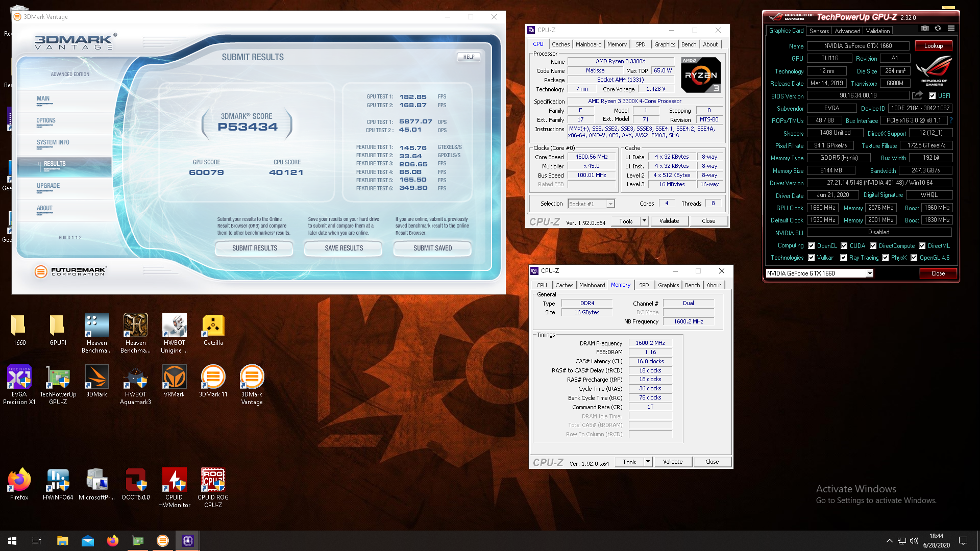Show hidden system tray icons
The image size is (980, 551).
pos(889,541)
